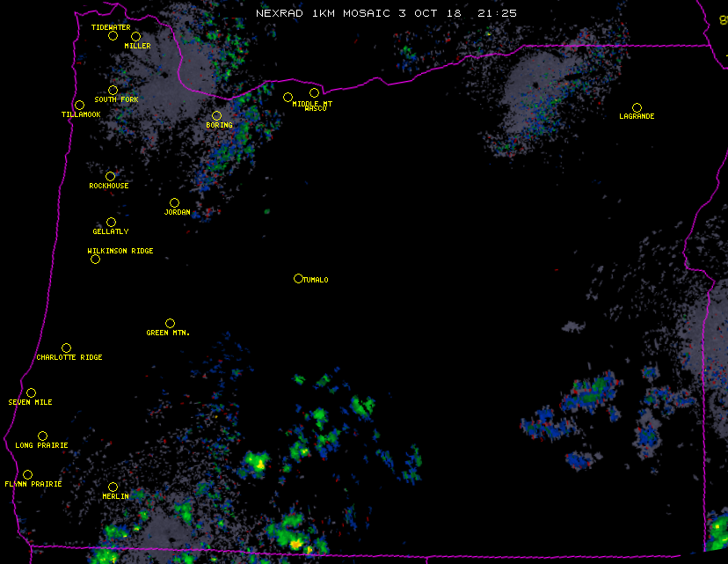Select the Middle Mt station marker
The width and height of the screenshot is (728, 564).
click(x=288, y=97)
